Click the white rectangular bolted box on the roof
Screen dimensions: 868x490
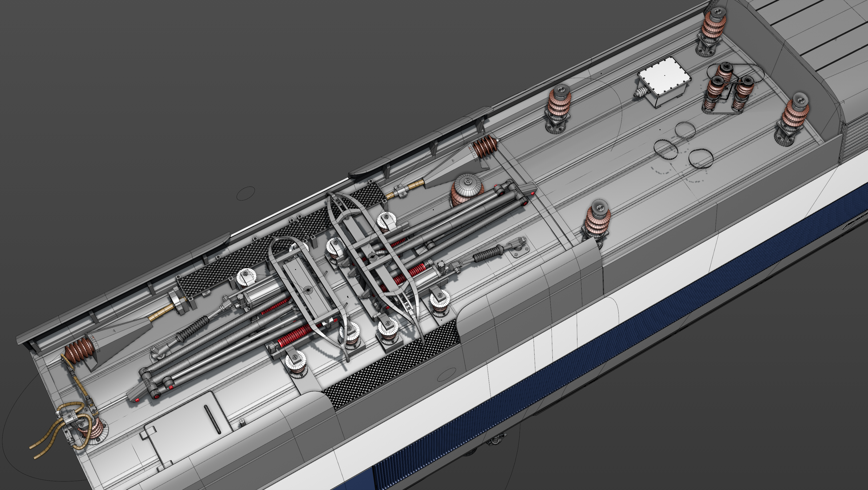click(664, 77)
